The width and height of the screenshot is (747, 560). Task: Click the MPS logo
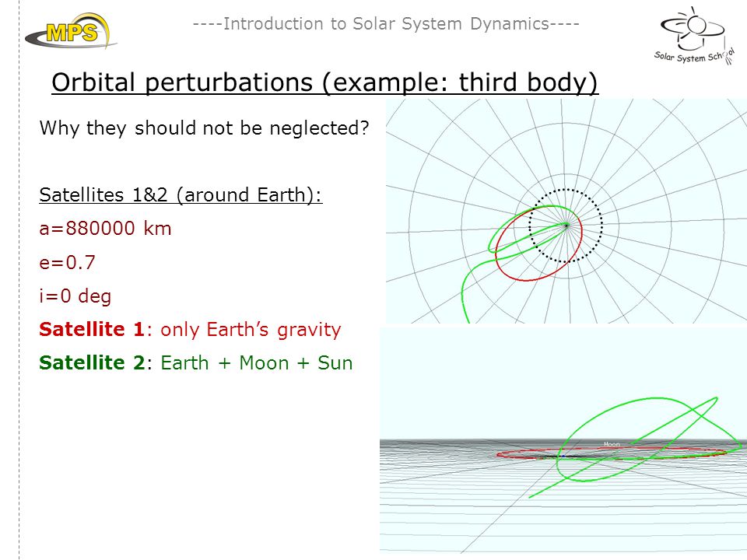[x=71, y=31]
